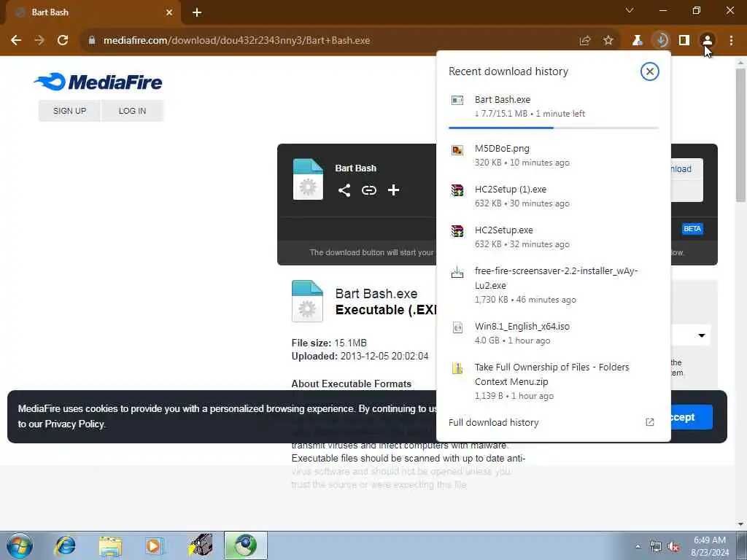Viewport: 747px width, 560px height.
Task: Click the LOG IN button
Action: click(133, 111)
